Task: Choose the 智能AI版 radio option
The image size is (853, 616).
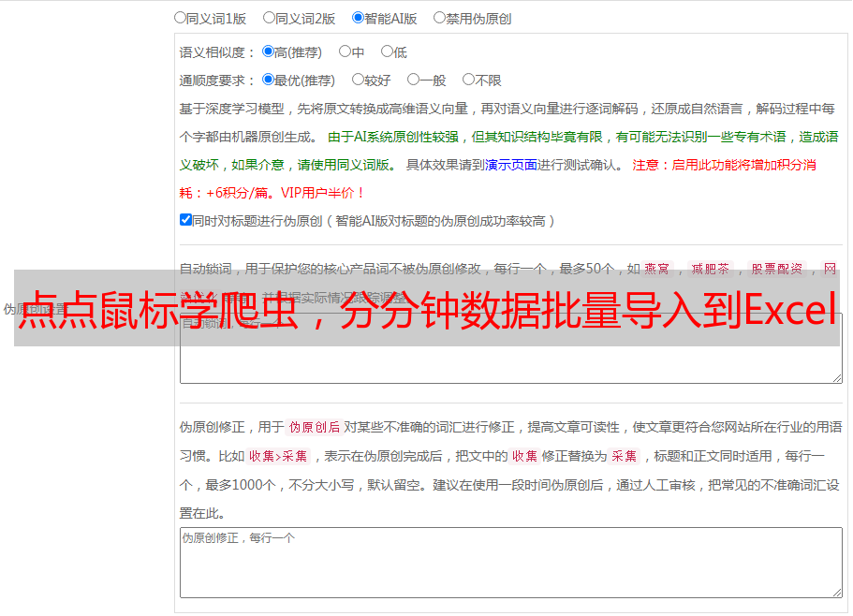Action: (x=358, y=18)
